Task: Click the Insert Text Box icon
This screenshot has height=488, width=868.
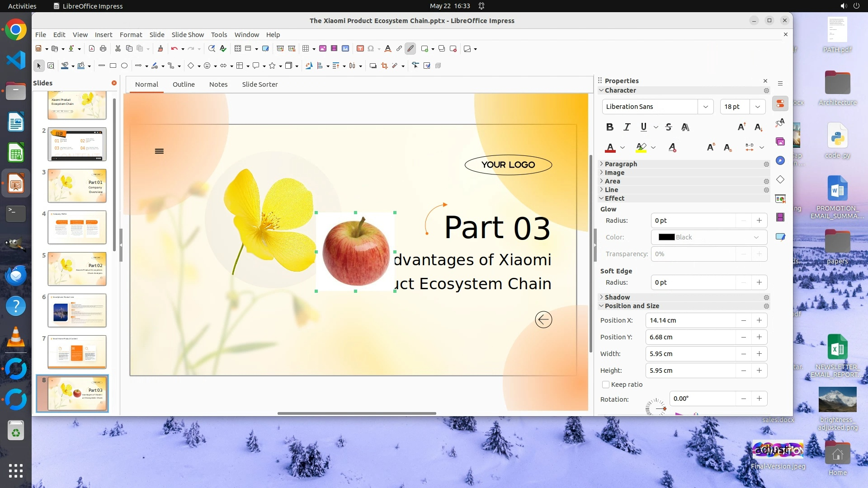Action: point(360,49)
